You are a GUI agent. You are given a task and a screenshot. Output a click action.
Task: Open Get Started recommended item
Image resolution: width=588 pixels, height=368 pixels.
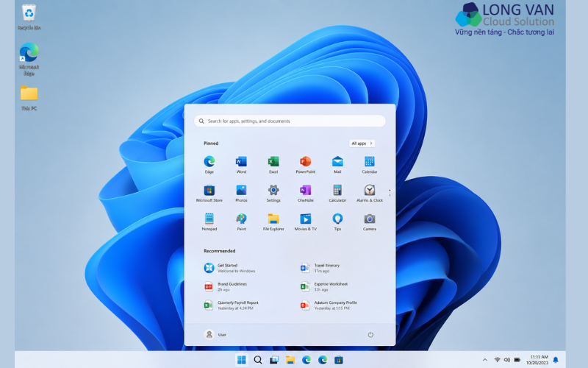229,268
